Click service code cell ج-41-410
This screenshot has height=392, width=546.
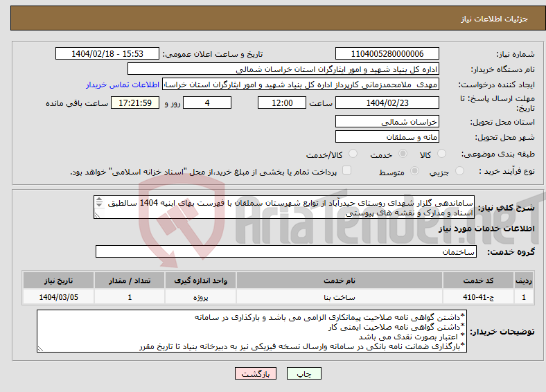pos(479,297)
